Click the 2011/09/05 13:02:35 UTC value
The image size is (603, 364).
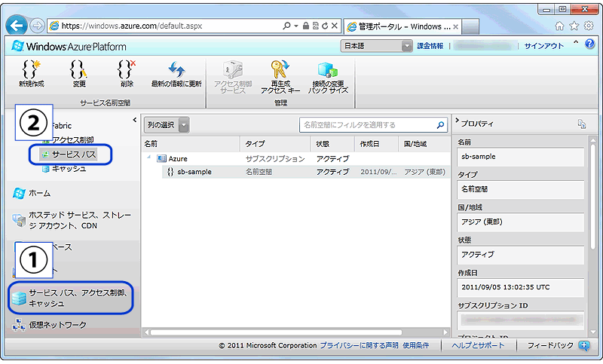[x=520, y=288]
